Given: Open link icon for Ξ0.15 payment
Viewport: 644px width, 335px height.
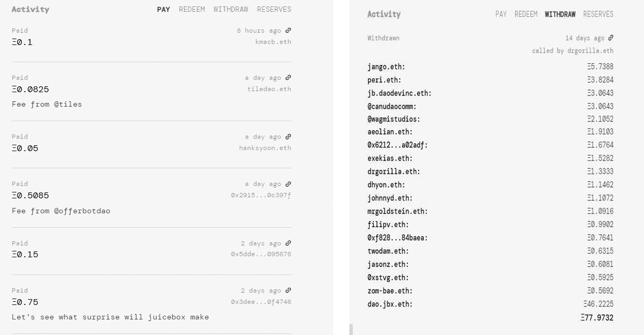Looking at the screenshot, I should (x=288, y=243).
